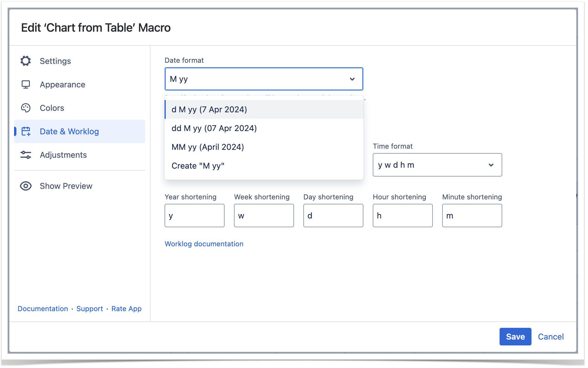Viewport: 588px width, 368px height.
Task: Click the Adjustments sliders icon
Action: pyautogui.click(x=26, y=155)
